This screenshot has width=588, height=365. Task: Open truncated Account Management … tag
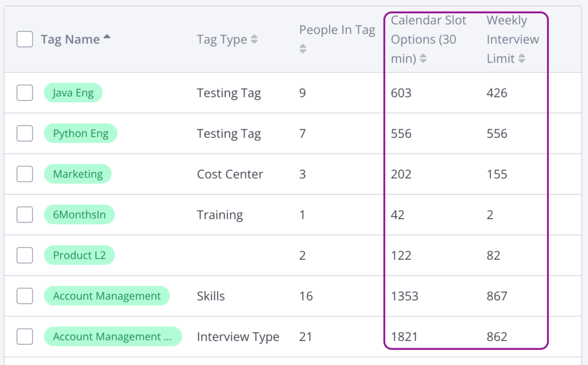pyautogui.click(x=113, y=336)
